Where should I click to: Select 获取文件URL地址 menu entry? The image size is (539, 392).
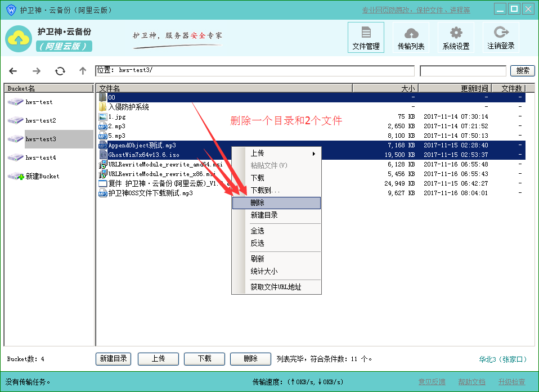coord(276,287)
